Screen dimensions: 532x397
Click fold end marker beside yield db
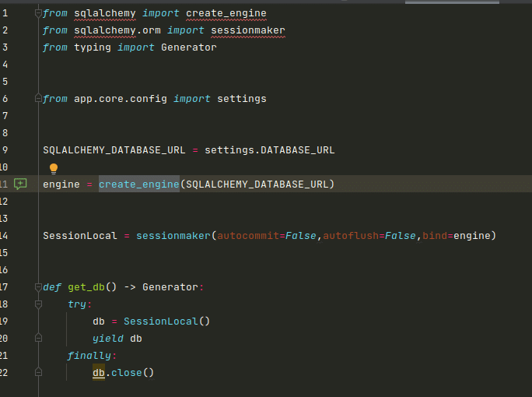tap(37, 339)
